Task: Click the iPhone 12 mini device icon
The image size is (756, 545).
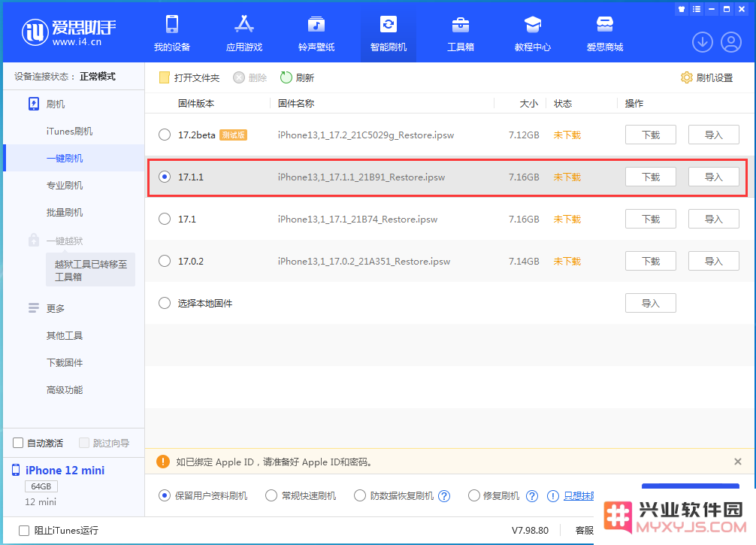Action: coord(16,470)
